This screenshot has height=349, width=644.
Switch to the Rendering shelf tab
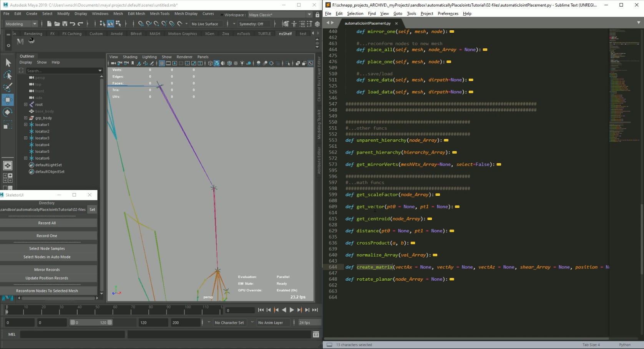[33, 33]
